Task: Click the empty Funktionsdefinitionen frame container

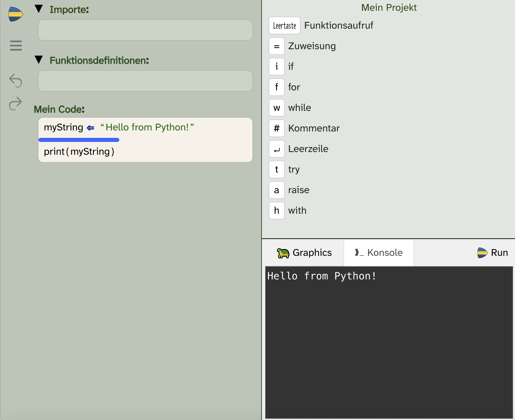Action: [145, 81]
